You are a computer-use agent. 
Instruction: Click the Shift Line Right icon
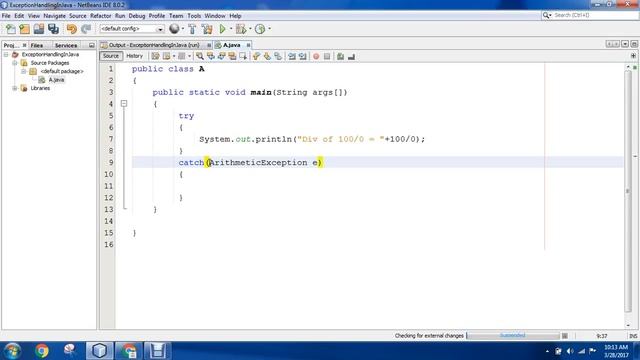point(302,56)
